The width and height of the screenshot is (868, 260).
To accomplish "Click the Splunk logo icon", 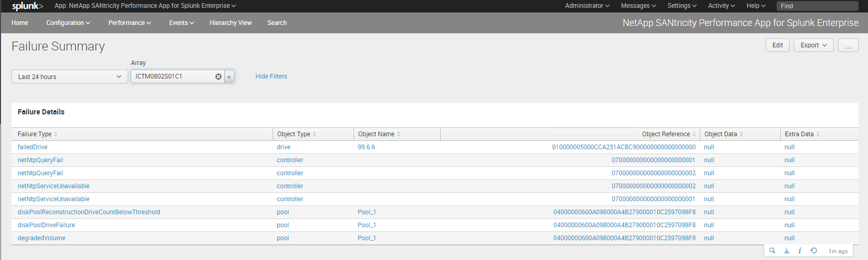I will tap(28, 6).
